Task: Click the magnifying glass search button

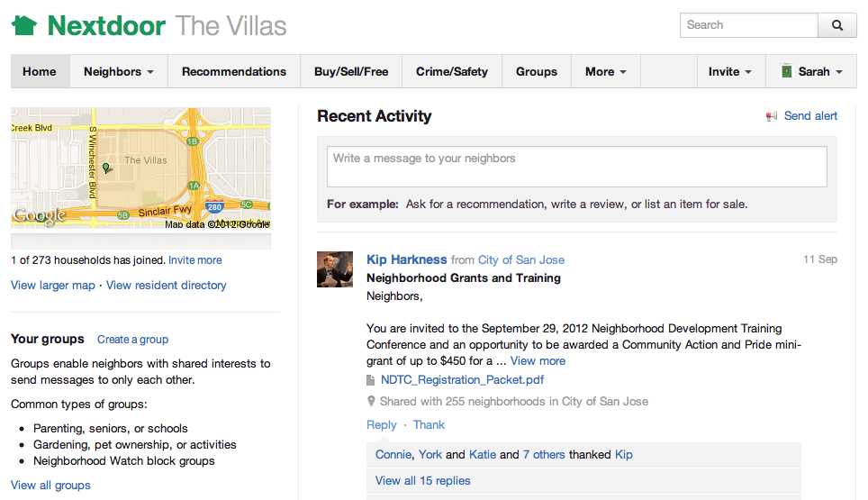Action: [837, 25]
